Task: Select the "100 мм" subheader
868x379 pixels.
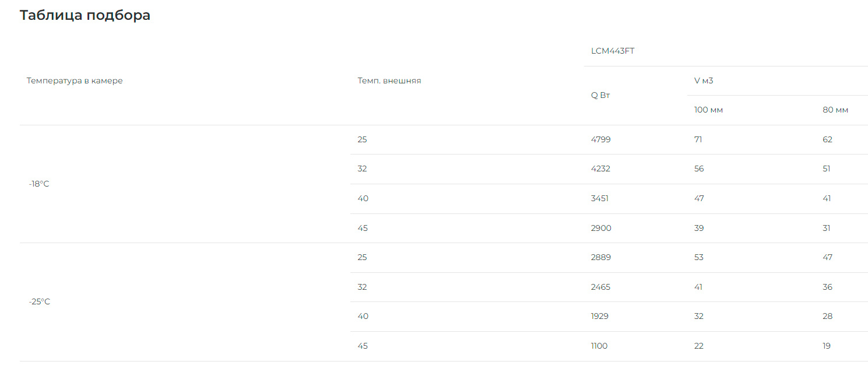Action: tap(708, 110)
